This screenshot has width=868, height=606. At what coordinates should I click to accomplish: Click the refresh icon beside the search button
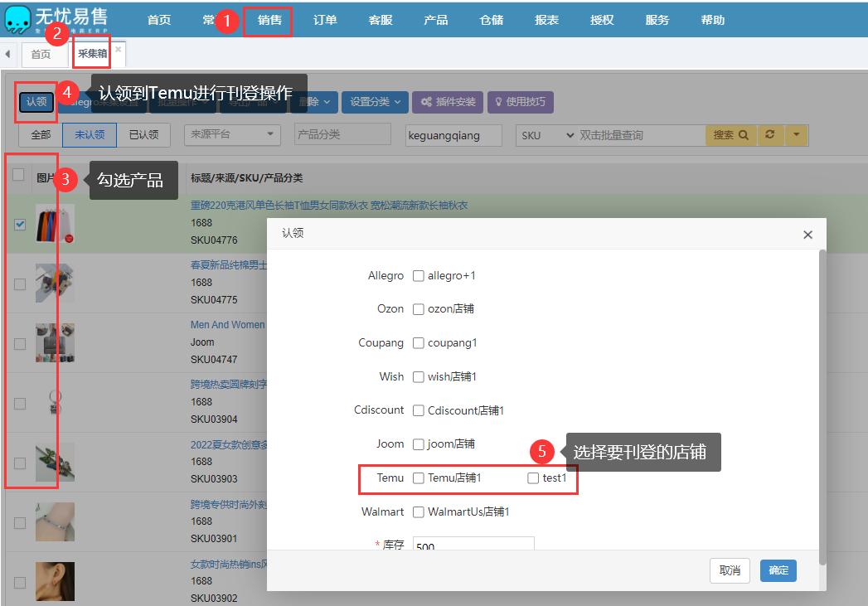(770, 135)
